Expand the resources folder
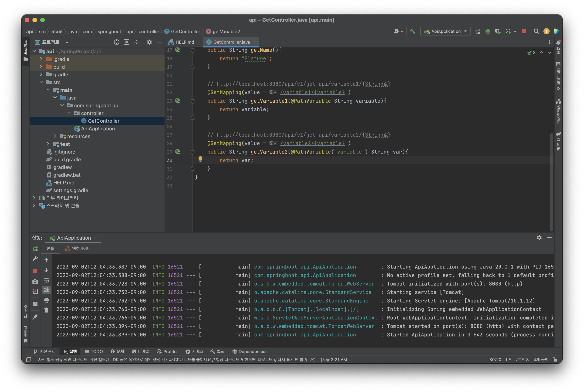The width and height of the screenshot is (584, 392). pyautogui.click(x=55, y=136)
